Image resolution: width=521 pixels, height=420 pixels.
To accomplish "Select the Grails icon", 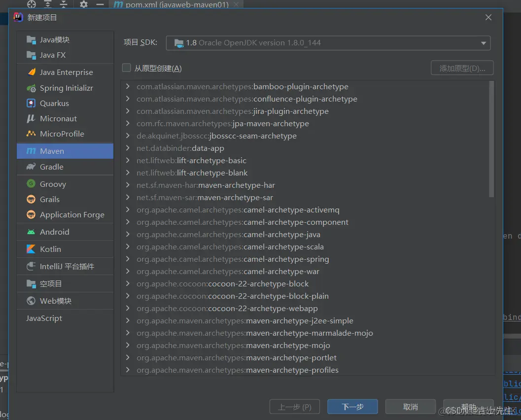I will pos(31,199).
